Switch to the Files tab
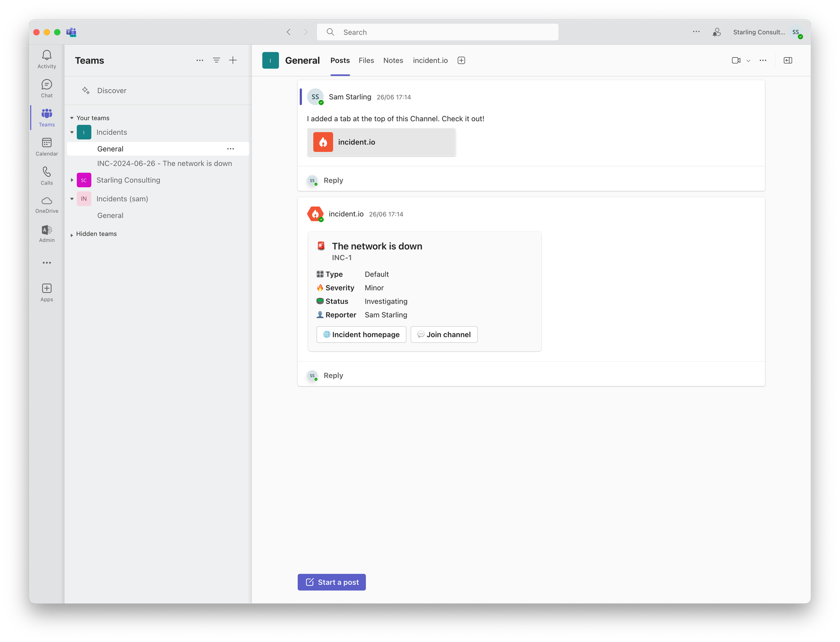The width and height of the screenshot is (840, 642). 366,60
